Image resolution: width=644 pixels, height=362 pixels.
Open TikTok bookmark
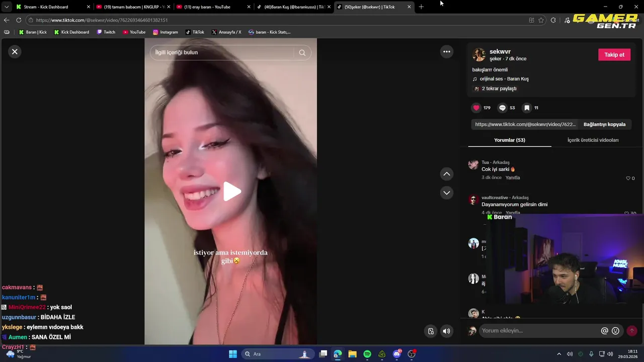coord(195,32)
